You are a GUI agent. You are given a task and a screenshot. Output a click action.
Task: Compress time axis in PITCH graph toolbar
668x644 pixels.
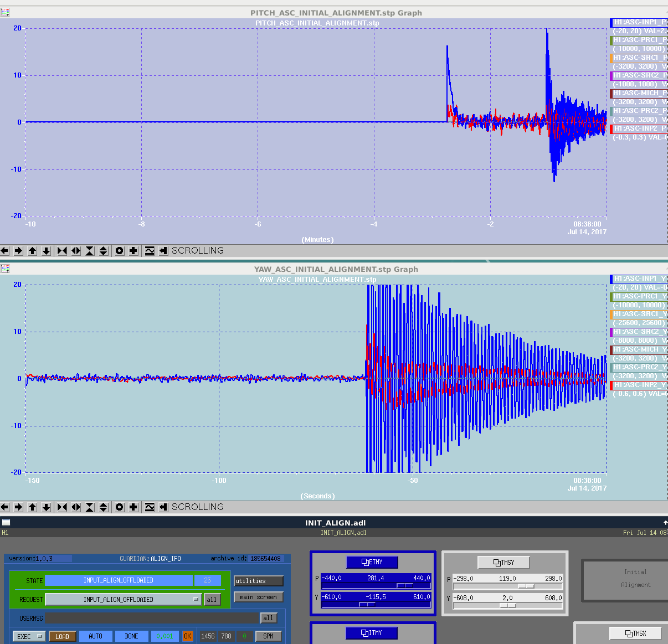(62, 251)
